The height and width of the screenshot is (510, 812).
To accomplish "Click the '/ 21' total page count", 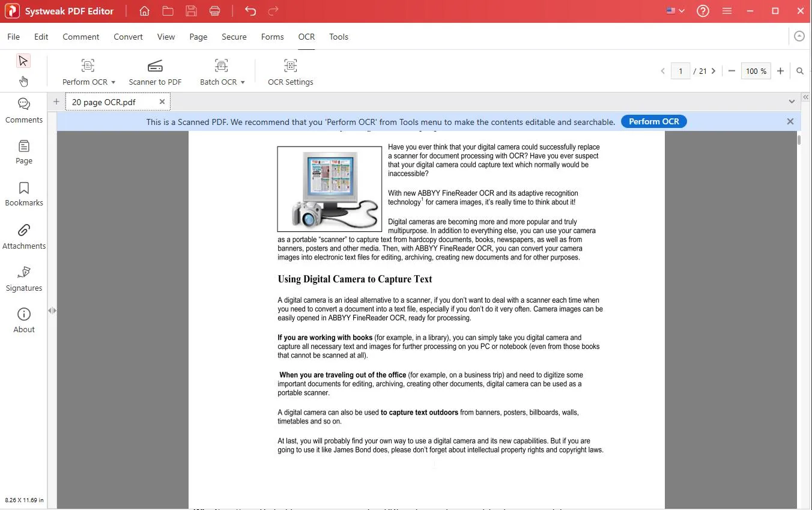I will pos(700,71).
